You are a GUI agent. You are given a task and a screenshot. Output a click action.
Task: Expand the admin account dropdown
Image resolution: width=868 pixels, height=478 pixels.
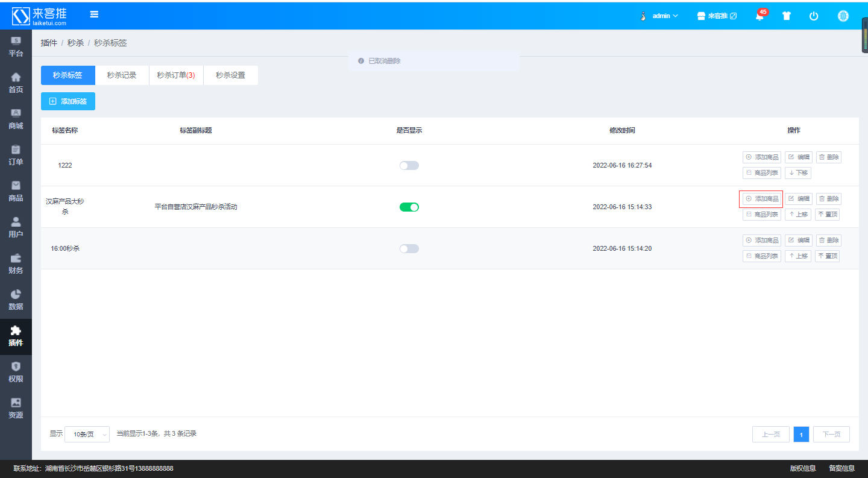click(665, 16)
